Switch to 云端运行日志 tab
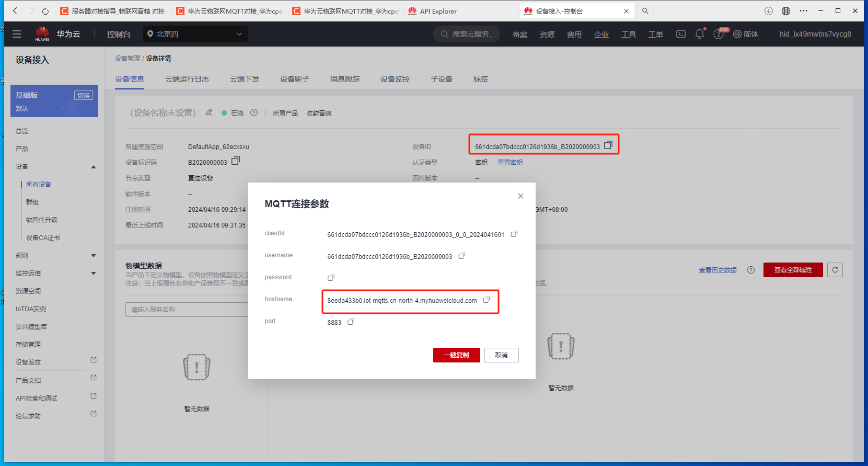 187,79
